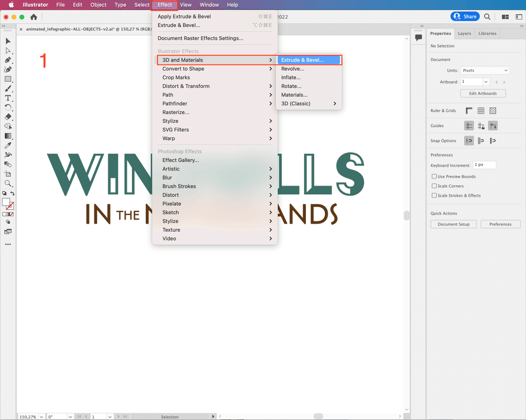Activate the Pen tool
This screenshot has width=526, height=420.
click(x=8, y=60)
